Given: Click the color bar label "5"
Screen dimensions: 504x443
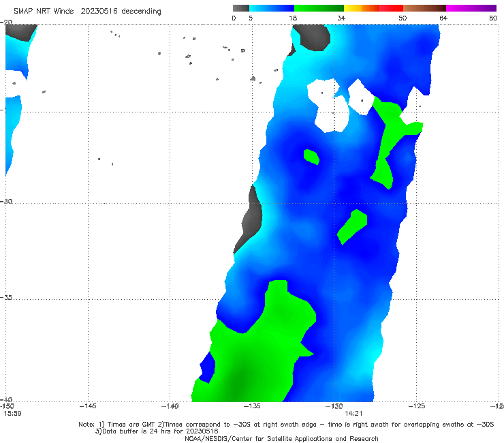Looking at the screenshot, I should coord(251,18).
